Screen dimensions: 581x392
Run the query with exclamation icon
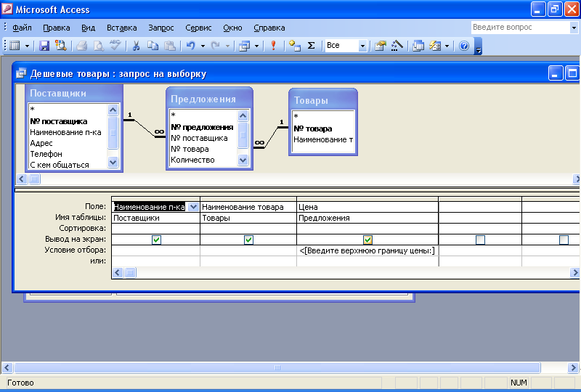273,46
